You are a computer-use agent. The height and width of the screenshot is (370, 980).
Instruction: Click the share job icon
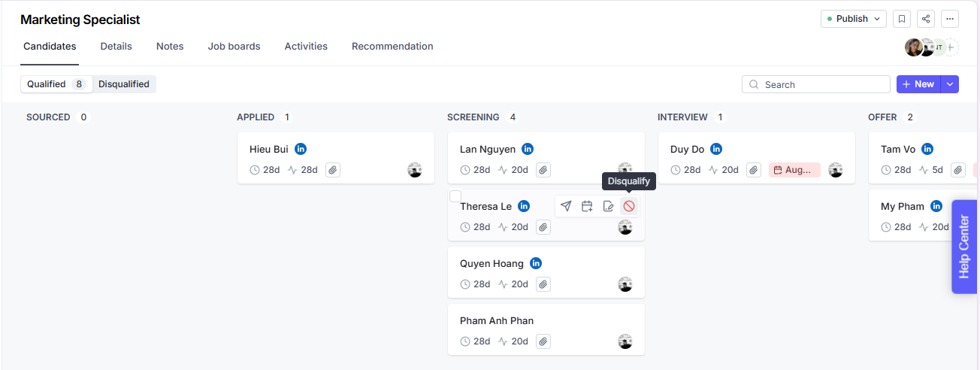pyautogui.click(x=926, y=19)
